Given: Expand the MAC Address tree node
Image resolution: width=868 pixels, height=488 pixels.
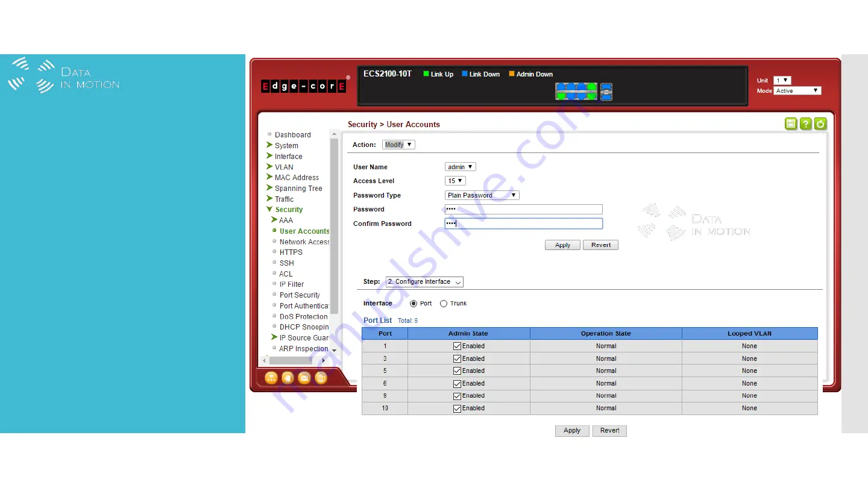Looking at the screenshot, I should (269, 177).
